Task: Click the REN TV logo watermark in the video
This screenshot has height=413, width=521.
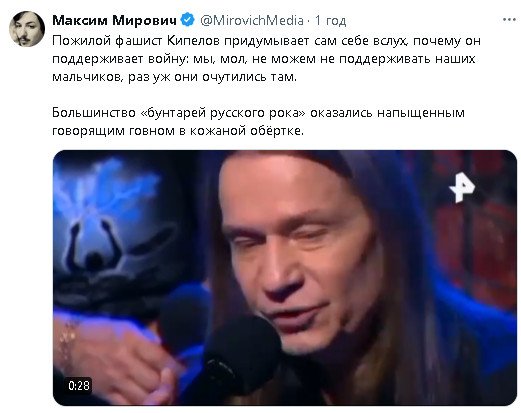Action: [462, 187]
